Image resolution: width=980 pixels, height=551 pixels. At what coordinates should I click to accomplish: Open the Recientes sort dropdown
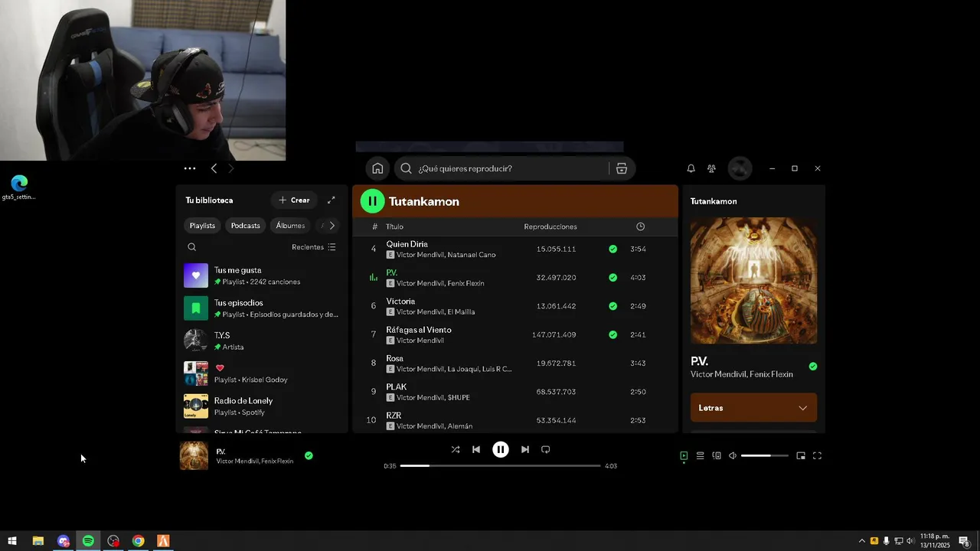[x=314, y=247]
